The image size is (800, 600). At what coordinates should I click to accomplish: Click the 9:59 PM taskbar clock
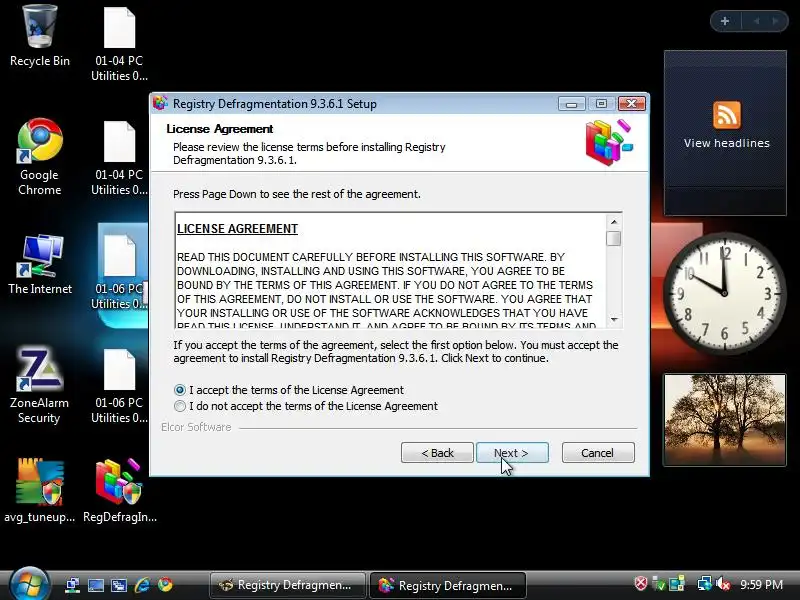point(761,585)
